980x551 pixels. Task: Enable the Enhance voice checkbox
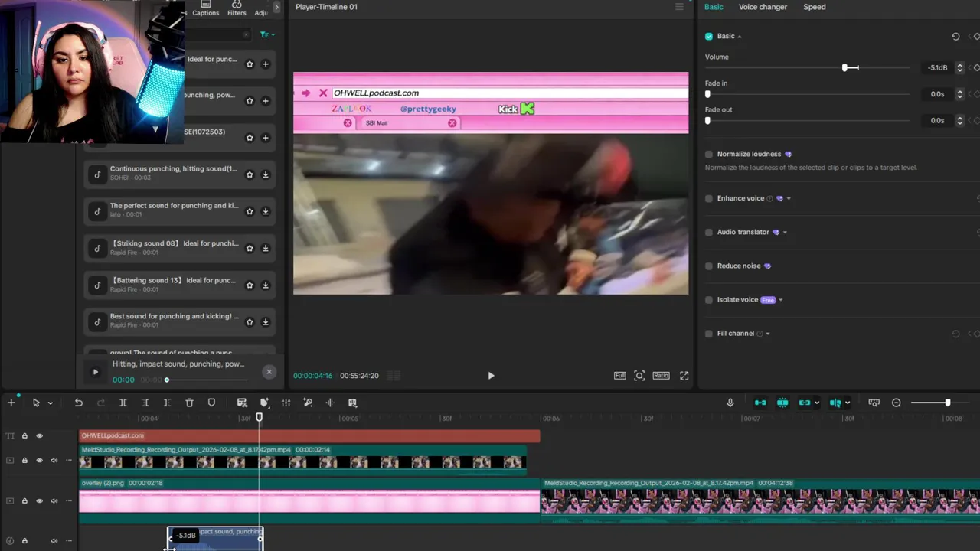point(709,198)
